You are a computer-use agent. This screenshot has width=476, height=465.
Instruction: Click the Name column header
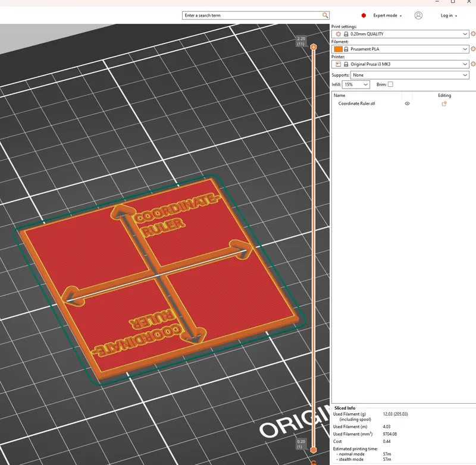click(339, 95)
